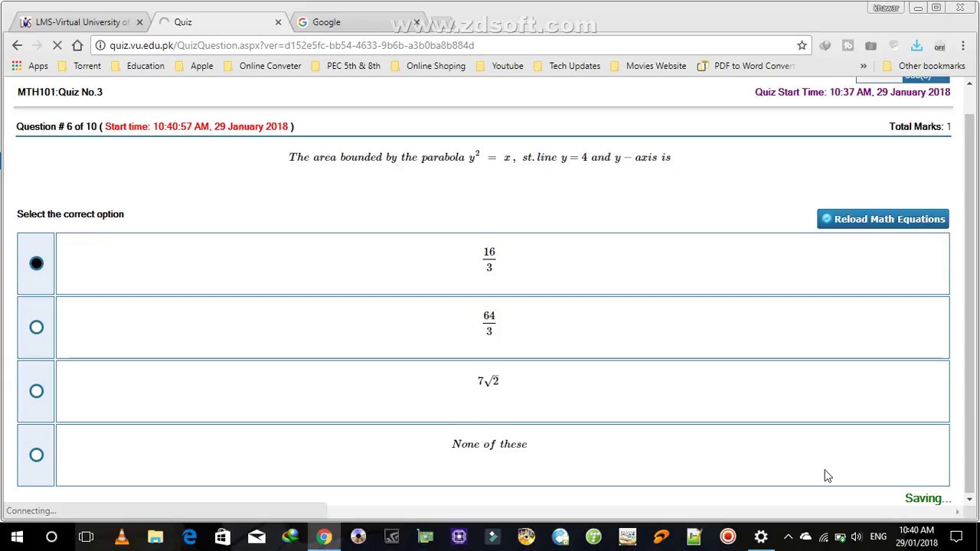Open Cortana search circle on taskbar
Screen dimensions: 980x551
tap(51, 536)
